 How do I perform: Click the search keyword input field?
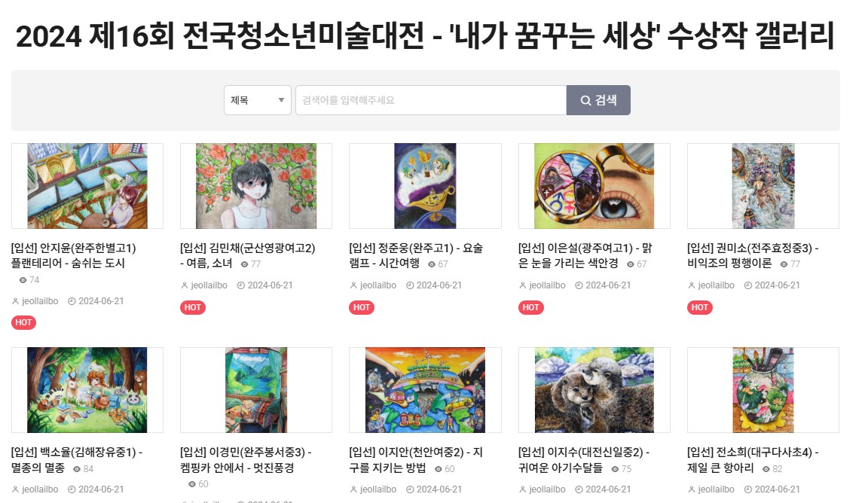pyautogui.click(x=431, y=100)
